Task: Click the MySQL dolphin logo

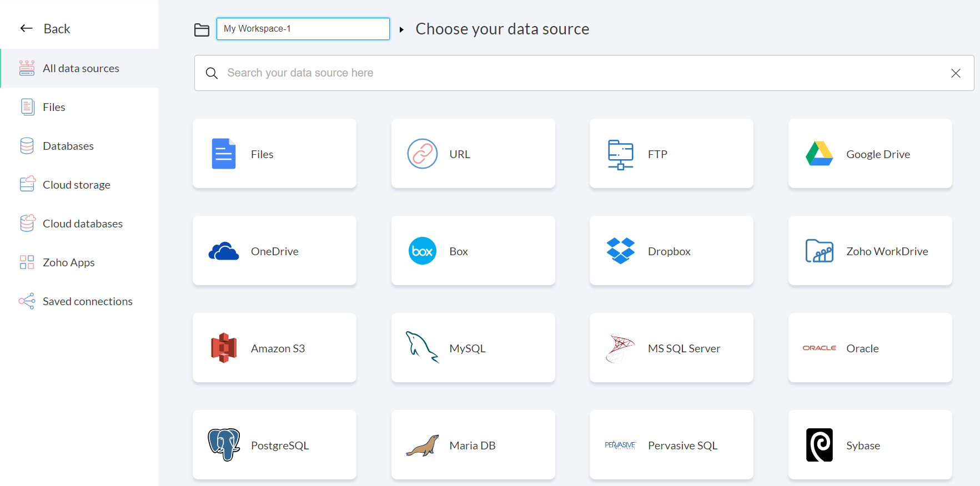Action: click(423, 347)
